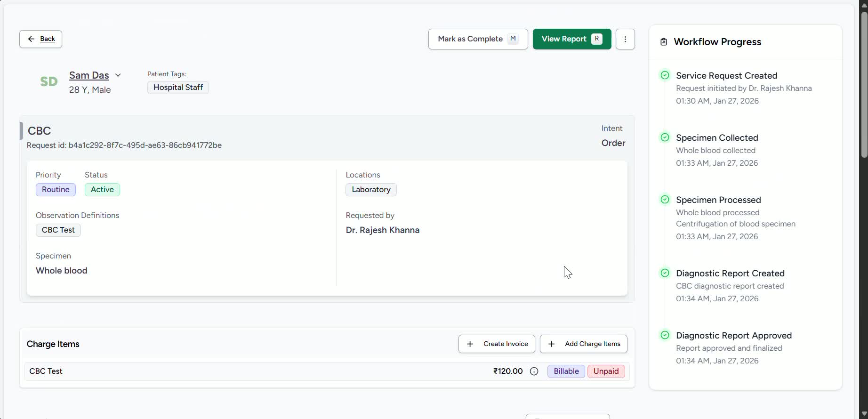The image size is (868, 419).
Task: Click Service Request Created check icon
Action: click(665, 75)
